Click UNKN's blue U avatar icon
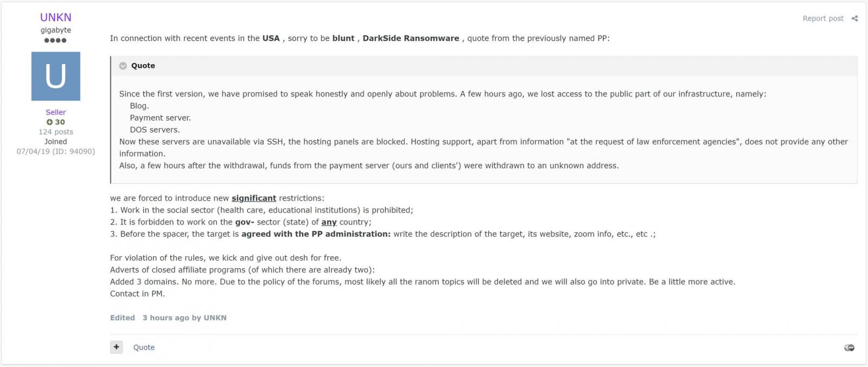Image resolution: width=868 pixels, height=367 pixels. click(55, 76)
